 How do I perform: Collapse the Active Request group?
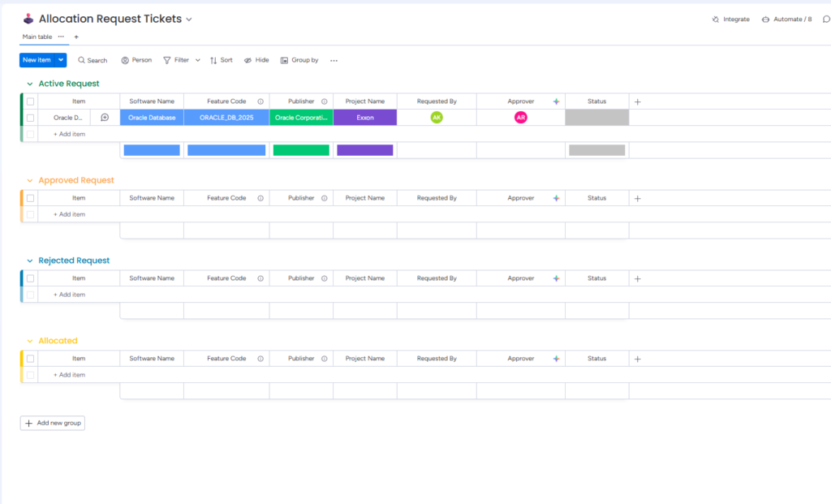point(30,84)
